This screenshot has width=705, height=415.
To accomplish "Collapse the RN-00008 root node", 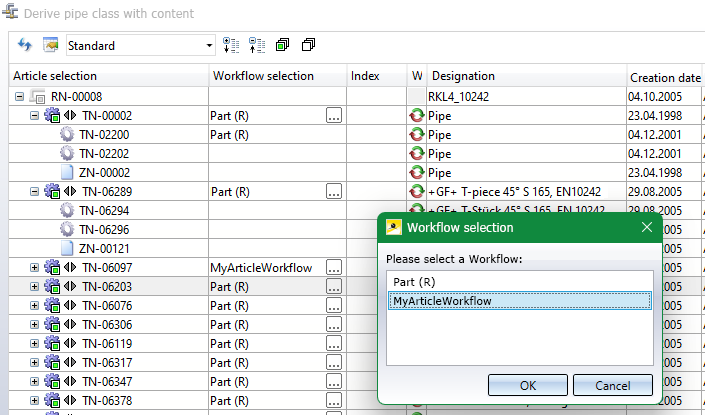I will [x=20, y=97].
